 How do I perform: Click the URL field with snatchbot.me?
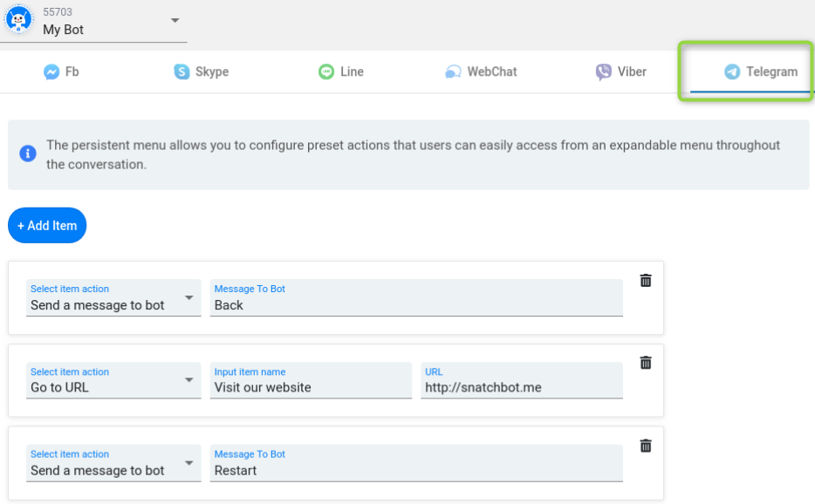[521, 387]
